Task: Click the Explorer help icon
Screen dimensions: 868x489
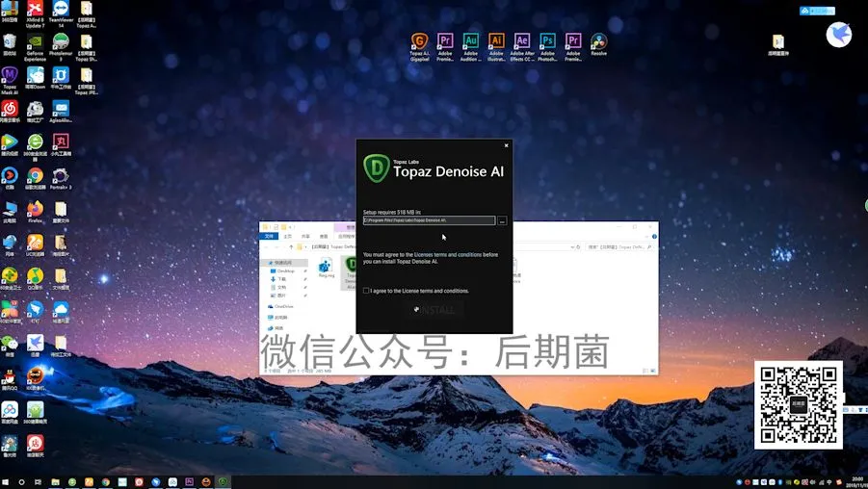Action: tap(654, 236)
